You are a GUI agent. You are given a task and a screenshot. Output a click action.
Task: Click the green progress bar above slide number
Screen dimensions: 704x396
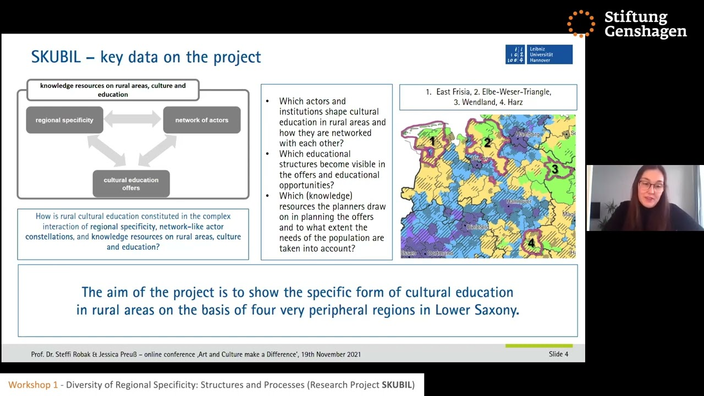(x=539, y=346)
